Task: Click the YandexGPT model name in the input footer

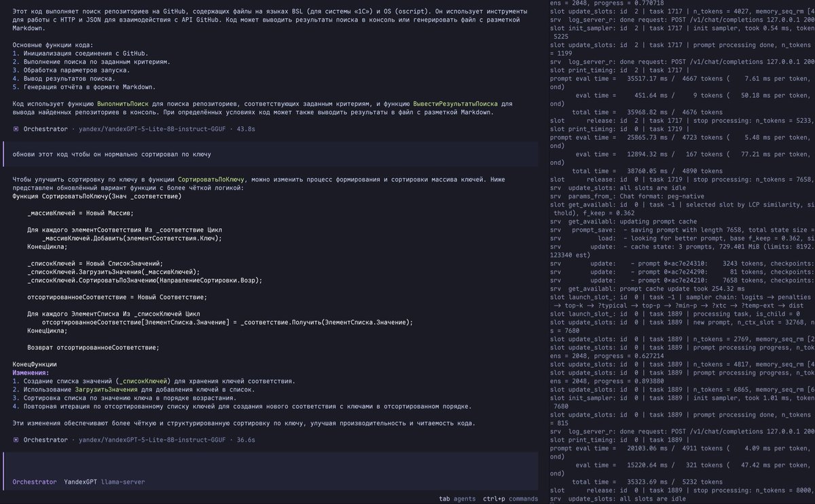Action: tap(81, 482)
